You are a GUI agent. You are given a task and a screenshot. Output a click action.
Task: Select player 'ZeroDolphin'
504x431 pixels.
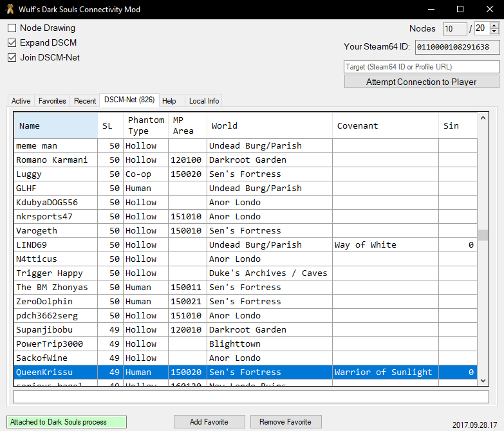[246, 301]
